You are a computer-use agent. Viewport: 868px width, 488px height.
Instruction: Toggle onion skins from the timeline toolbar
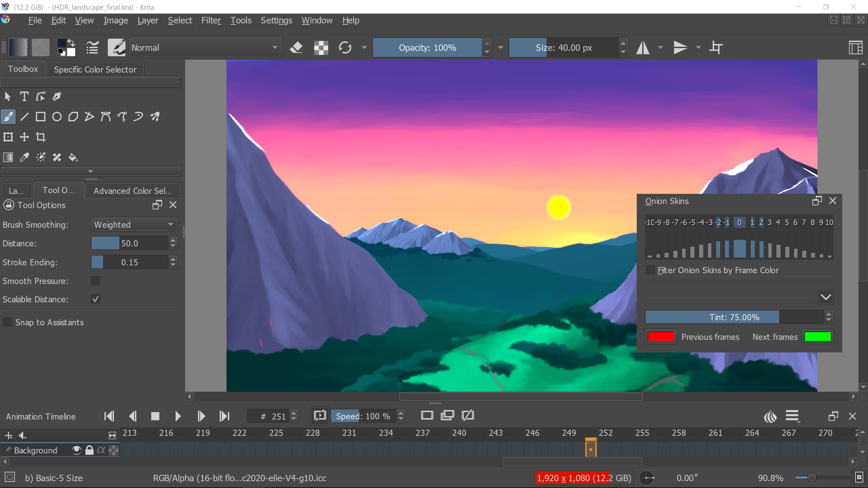[x=770, y=416]
